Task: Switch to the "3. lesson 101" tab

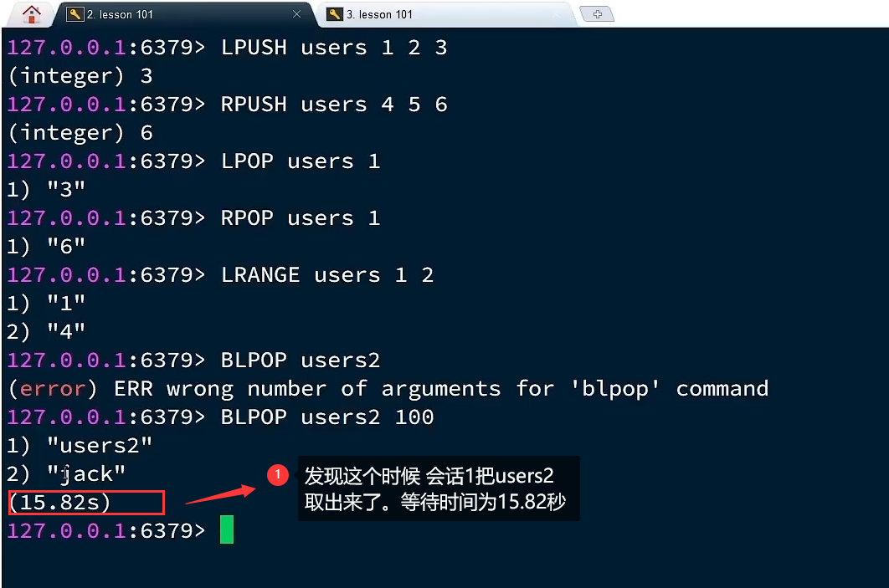Action: (445, 14)
